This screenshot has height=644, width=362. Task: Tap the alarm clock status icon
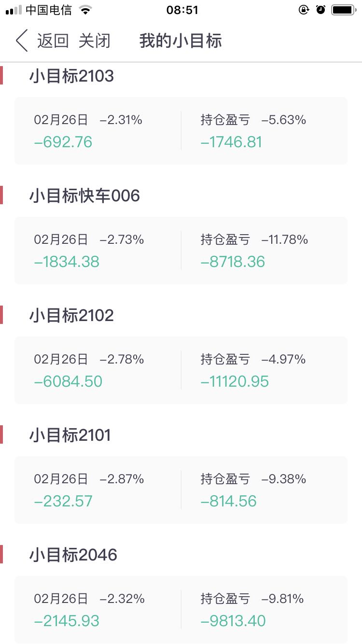click(x=320, y=10)
